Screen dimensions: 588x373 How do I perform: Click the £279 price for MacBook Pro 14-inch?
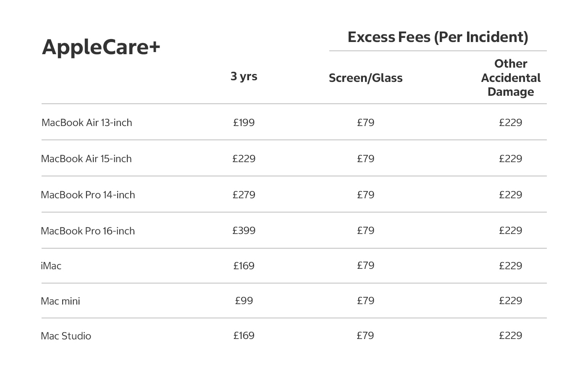244,195
